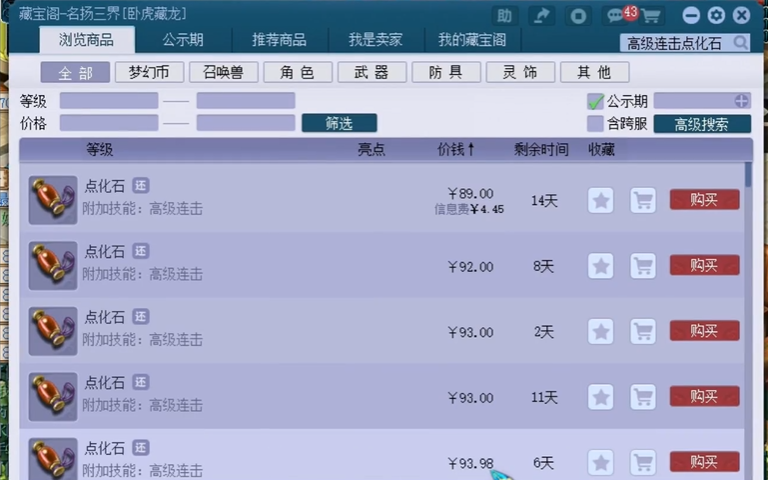The width and height of the screenshot is (768, 480).
Task: Sort listings by 价钱 column header
Action: coord(456,150)
